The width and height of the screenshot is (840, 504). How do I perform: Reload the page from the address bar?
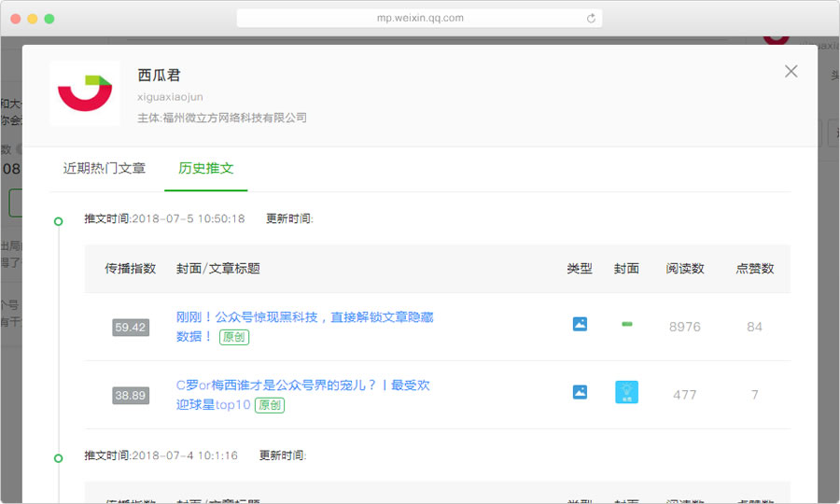coord(591,18)
